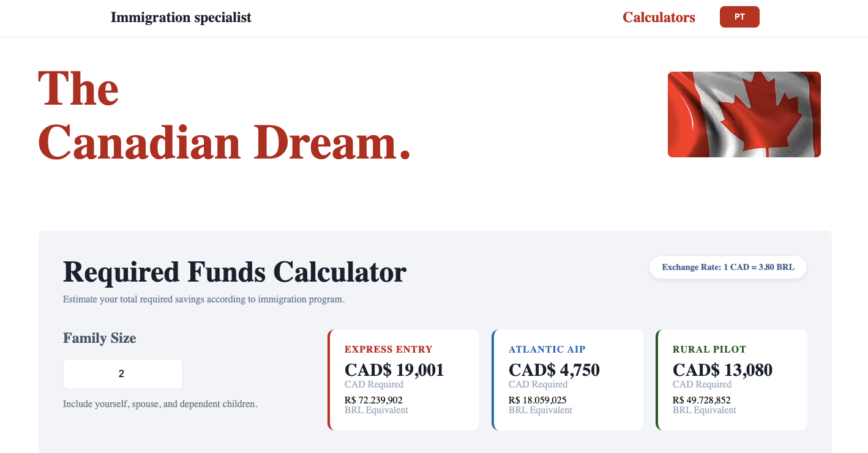Open the Calculators navigation menu item

(659, 18)
